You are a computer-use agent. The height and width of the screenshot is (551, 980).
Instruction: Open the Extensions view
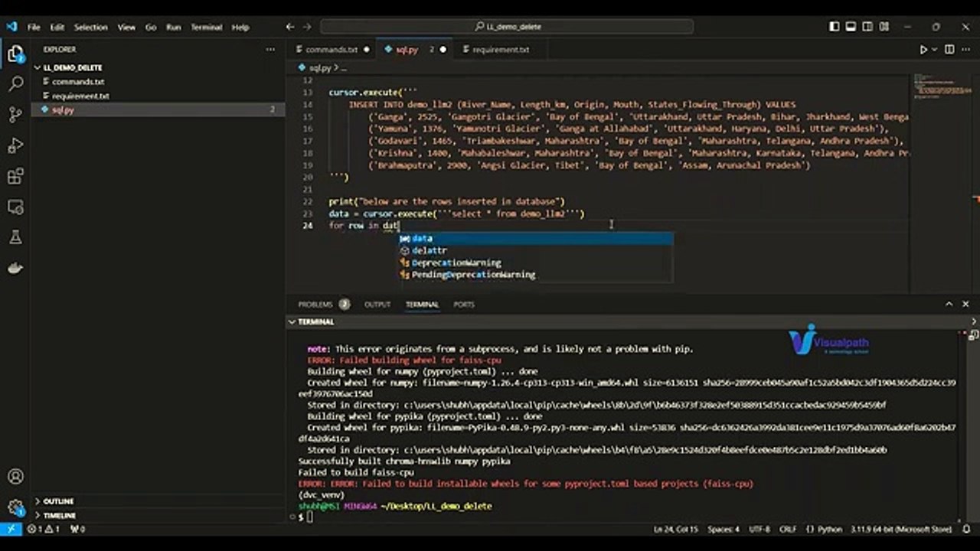pos(15,177)
